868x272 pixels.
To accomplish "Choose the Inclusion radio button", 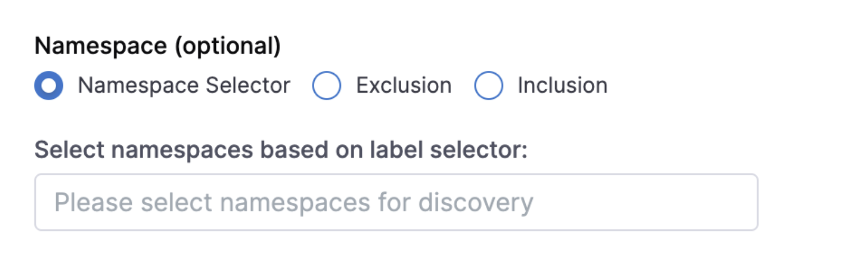I will click(488, 86).
